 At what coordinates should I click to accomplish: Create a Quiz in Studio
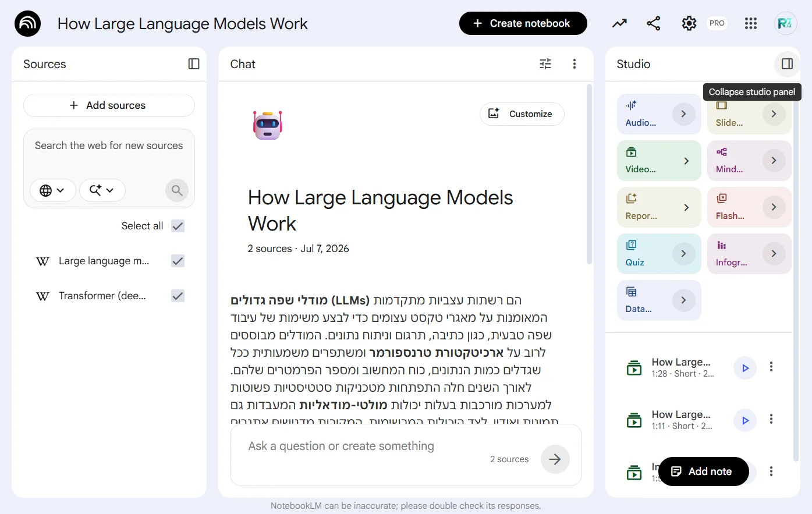click(x=659, y=254)
